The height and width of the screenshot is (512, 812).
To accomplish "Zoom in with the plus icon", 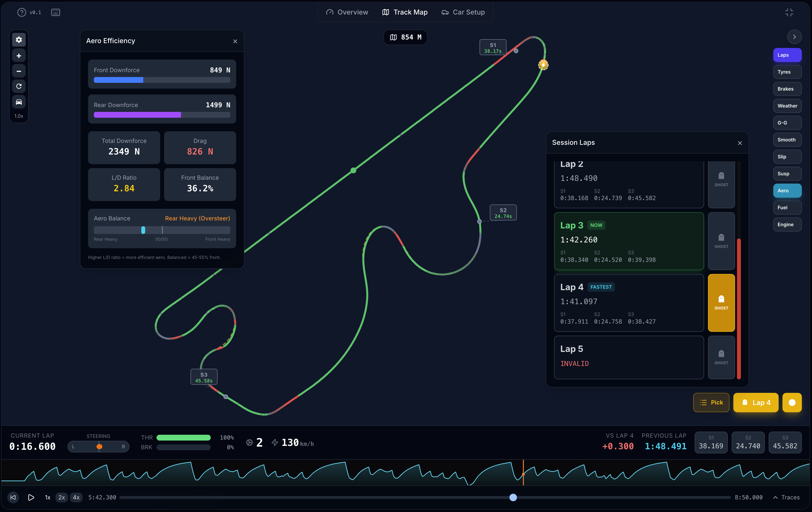I will pos(19,56).
